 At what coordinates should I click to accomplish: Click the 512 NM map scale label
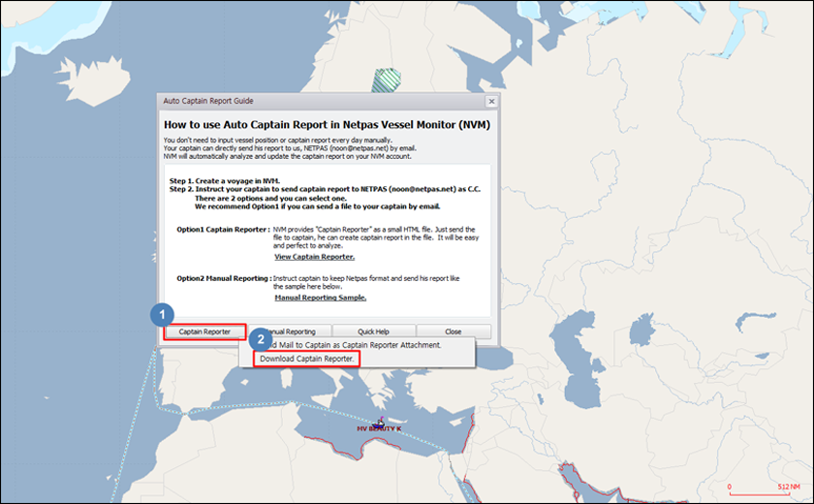pyautogui.click(x=789, y=487)
